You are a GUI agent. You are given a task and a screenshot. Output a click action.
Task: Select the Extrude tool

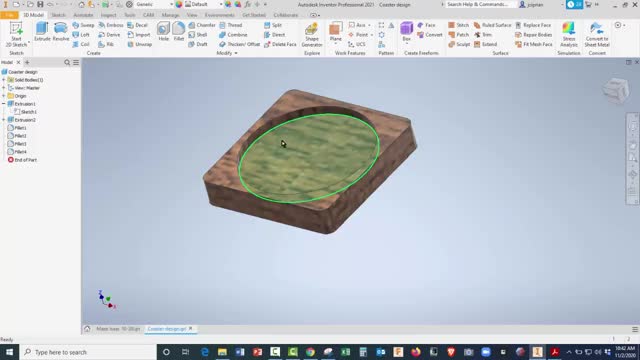[x=42, y=31]
